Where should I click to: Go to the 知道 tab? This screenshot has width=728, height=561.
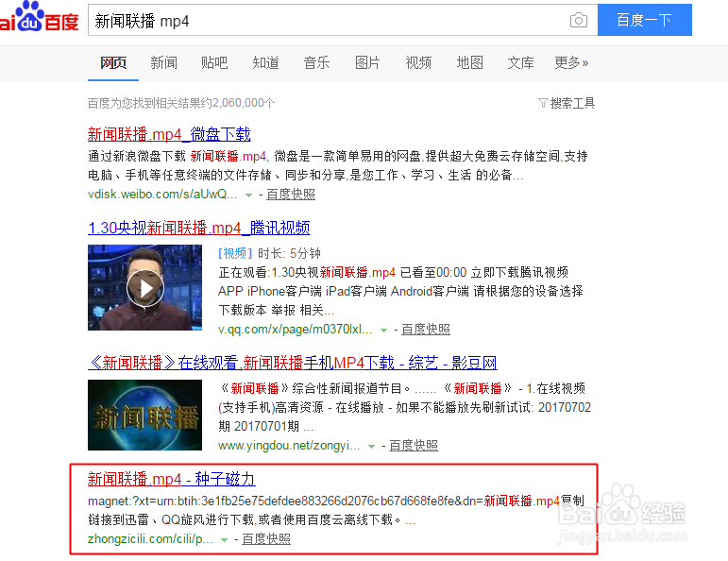[x=265, y=62]
